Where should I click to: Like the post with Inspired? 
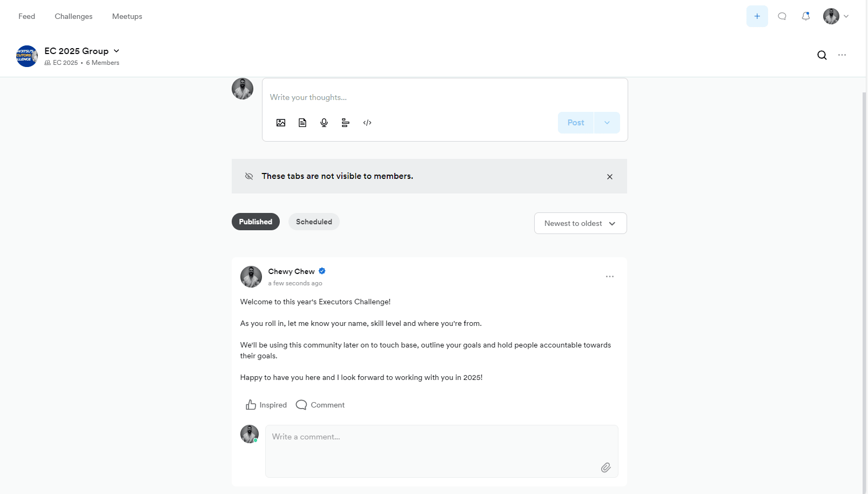(x=266, y=405)
